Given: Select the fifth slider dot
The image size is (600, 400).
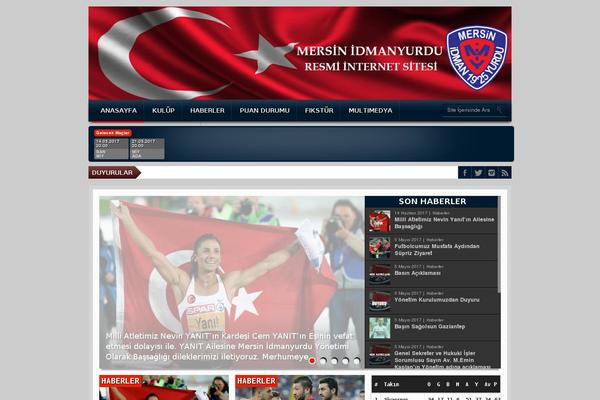Looking at the screenshot, I should point(357,361).
